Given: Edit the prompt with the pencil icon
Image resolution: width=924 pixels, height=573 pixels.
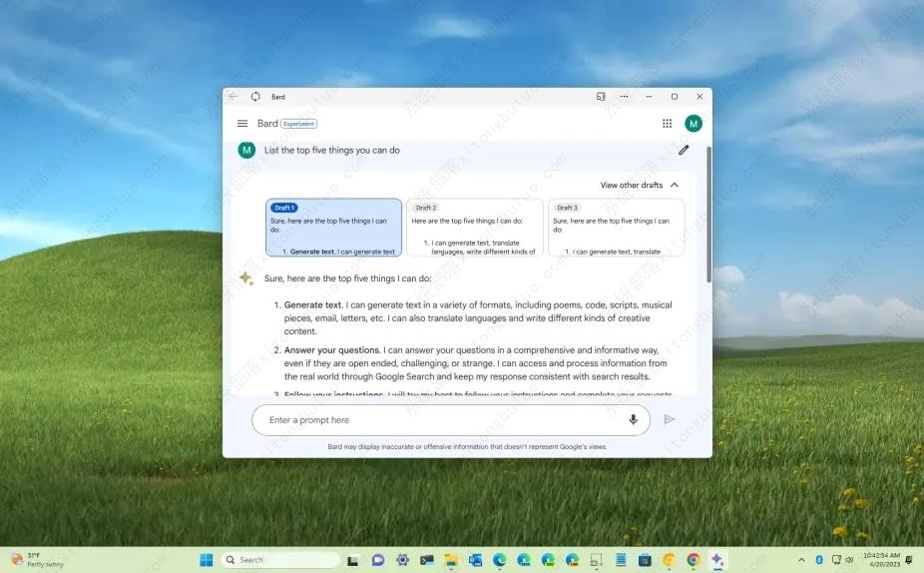Looking at the screenshot, I should tap(684, 150).
